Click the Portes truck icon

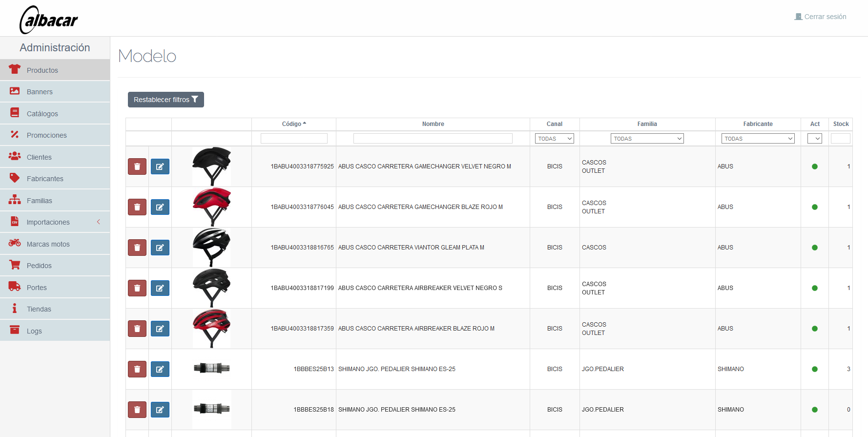pos(15,287)
